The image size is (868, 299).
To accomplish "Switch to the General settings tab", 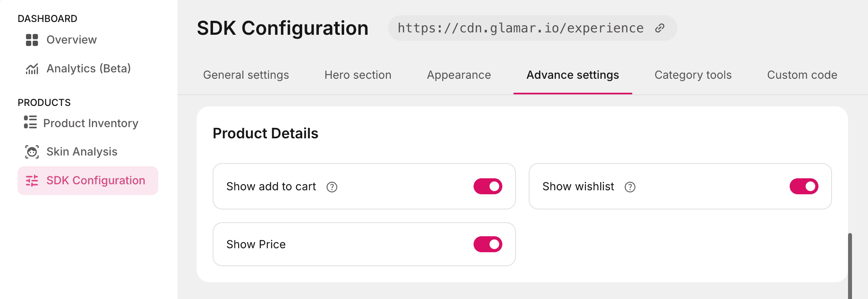I will pyautogui.click(x=246, y=75).
